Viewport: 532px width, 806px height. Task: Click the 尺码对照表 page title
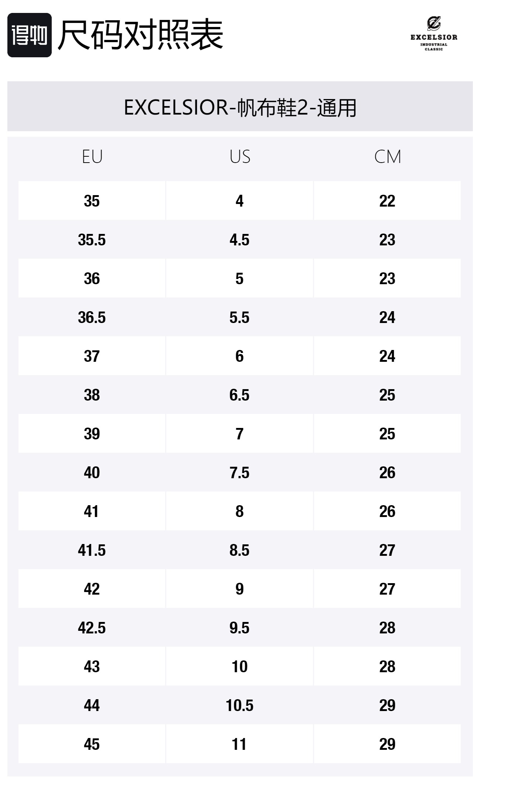pos(140,35)
